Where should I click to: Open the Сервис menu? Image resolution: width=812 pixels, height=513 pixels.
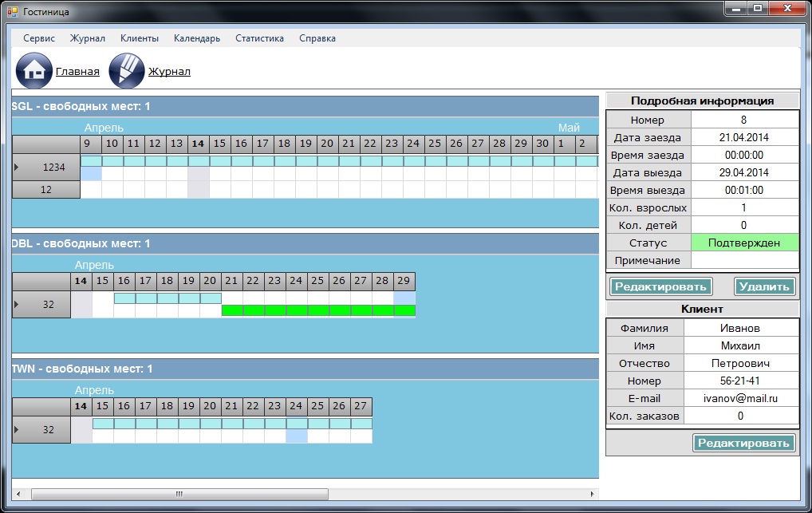coord(39,38)
